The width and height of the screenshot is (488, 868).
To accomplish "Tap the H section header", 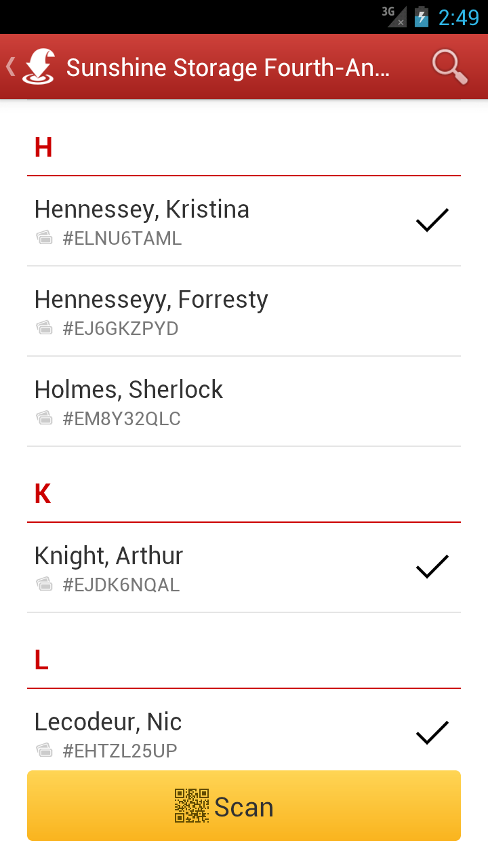I will 43,148.
